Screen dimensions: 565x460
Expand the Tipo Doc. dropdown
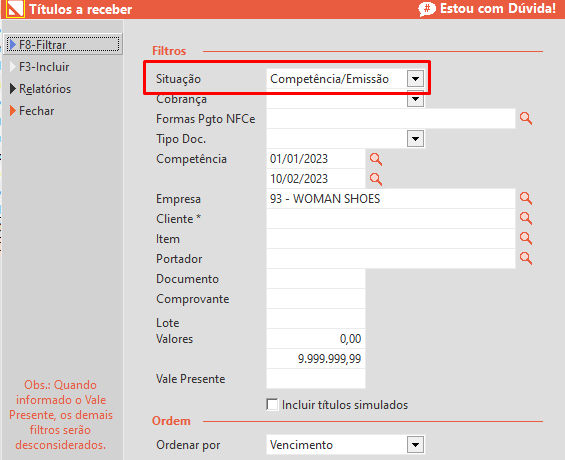click(x=415, y=139)
